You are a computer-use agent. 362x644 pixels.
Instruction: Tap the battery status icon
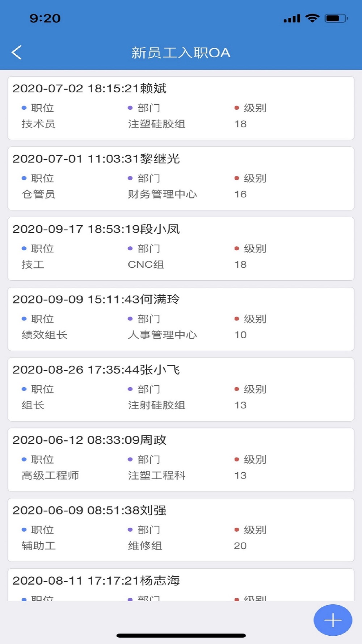click(336, 18)
